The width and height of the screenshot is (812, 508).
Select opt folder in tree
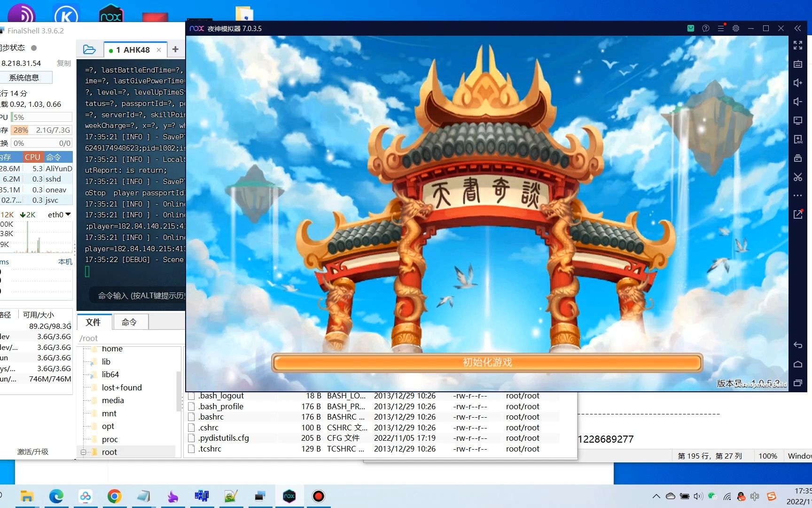[x=108, y=426]
